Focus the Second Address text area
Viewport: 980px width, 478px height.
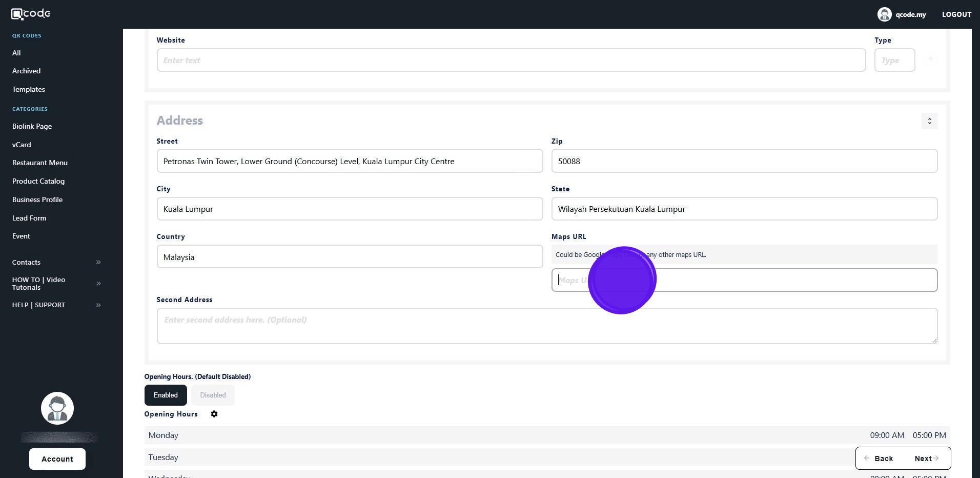point(547,326)
